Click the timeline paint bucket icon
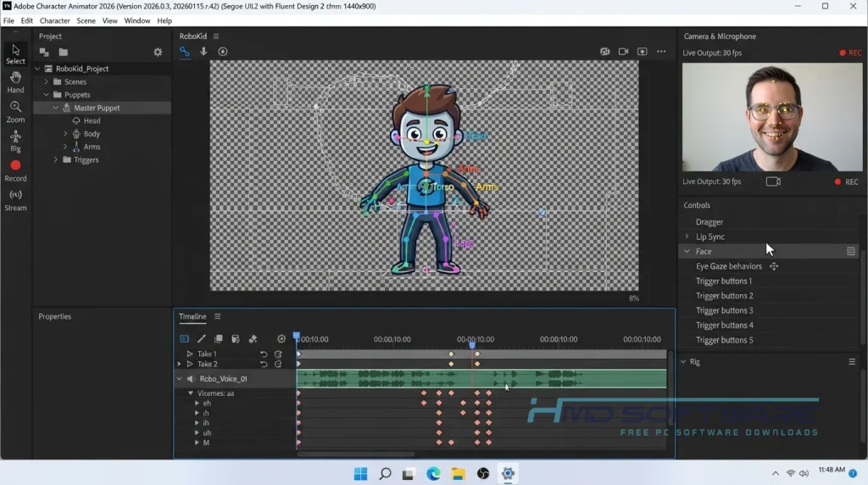 [x=236, y=338]
